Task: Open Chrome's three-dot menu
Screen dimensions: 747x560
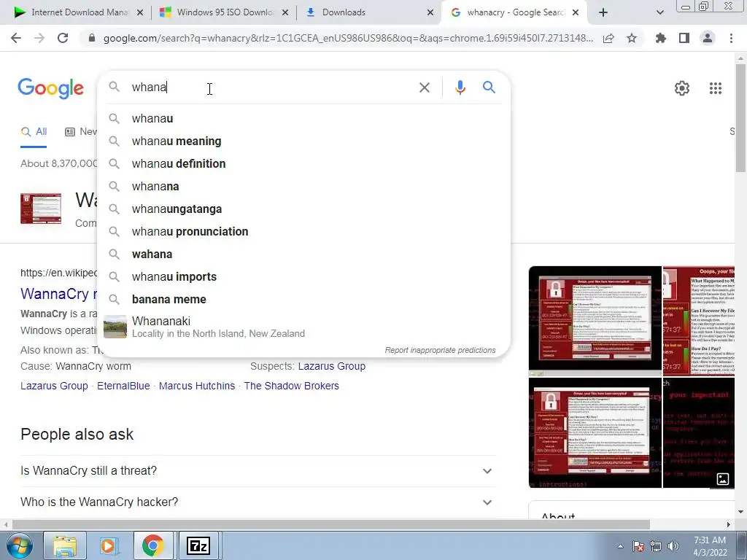Action: pos(731,38)
